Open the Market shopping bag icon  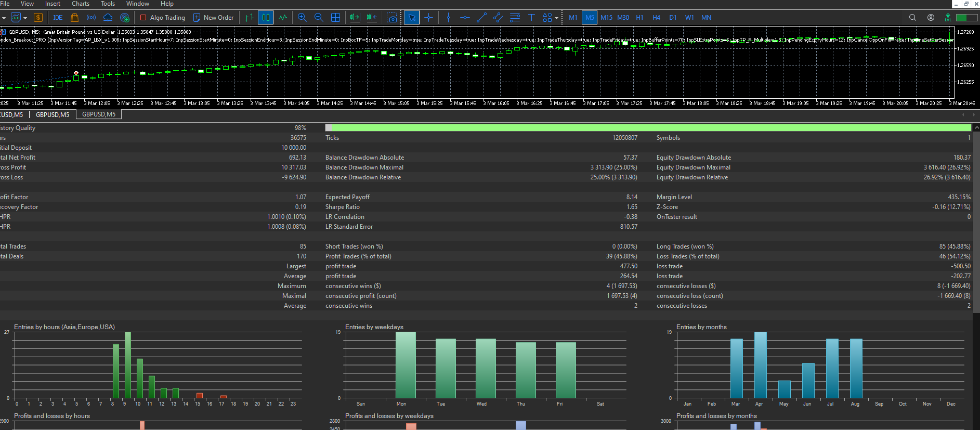pos(74,18)
